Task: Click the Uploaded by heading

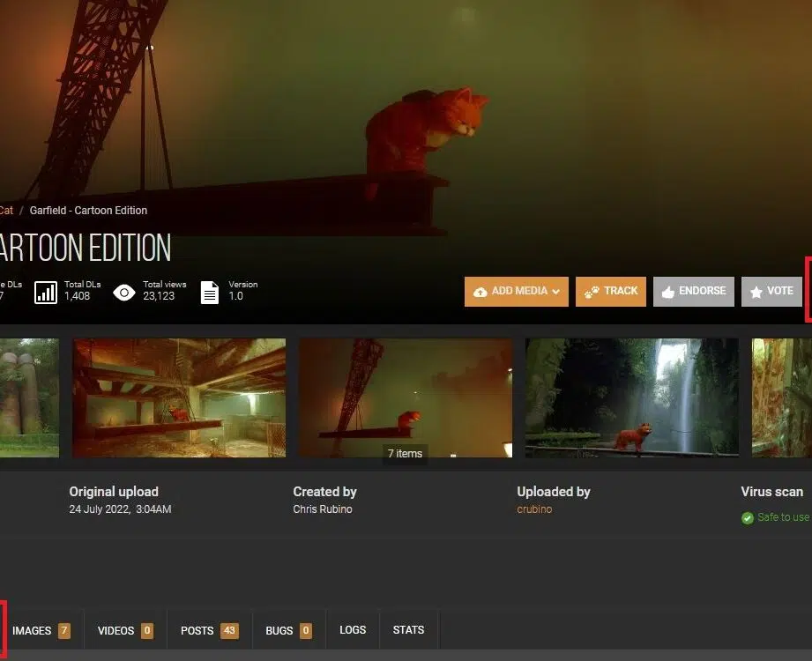Action: tap(554, 492)
